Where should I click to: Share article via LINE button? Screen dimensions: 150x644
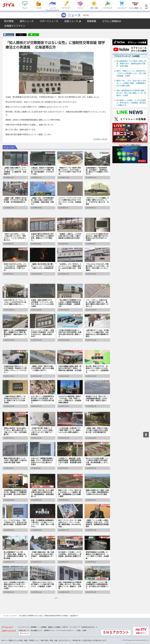pyautogui.click(x=33, y=35)
